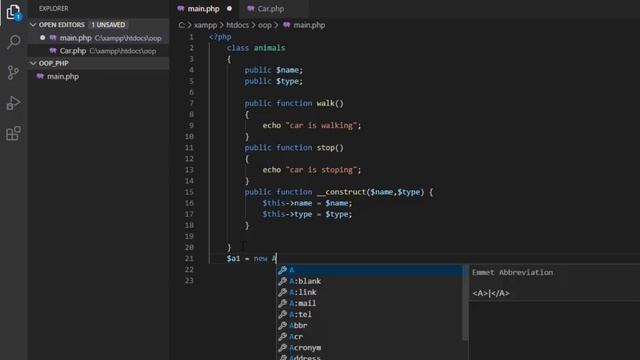This screenshot has height=360, width=640.
Task: Choose the 'Abbr' suggestion
Action: tap(370, 325)
